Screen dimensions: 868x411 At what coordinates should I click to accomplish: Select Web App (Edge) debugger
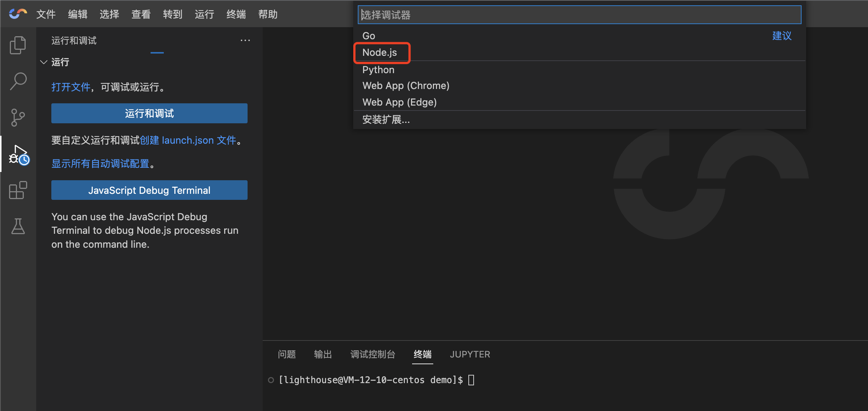pyautogui.click(x=579, y=102)
